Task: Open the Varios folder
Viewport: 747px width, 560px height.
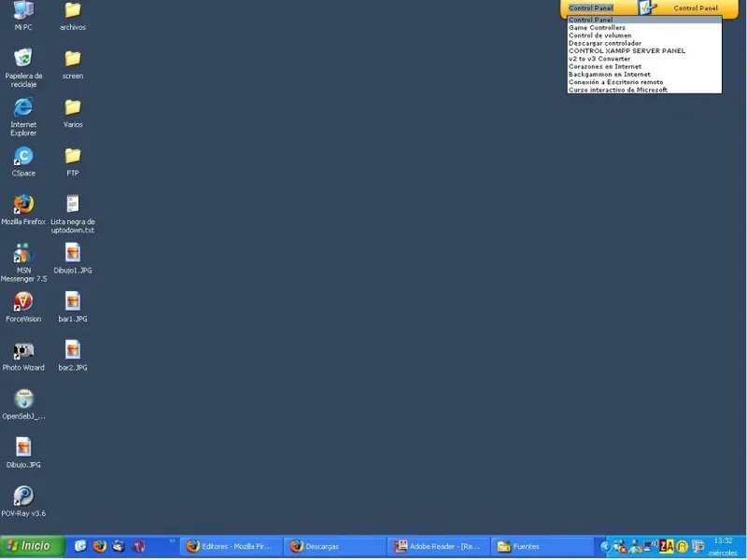Action: click(x=73, y=113)
